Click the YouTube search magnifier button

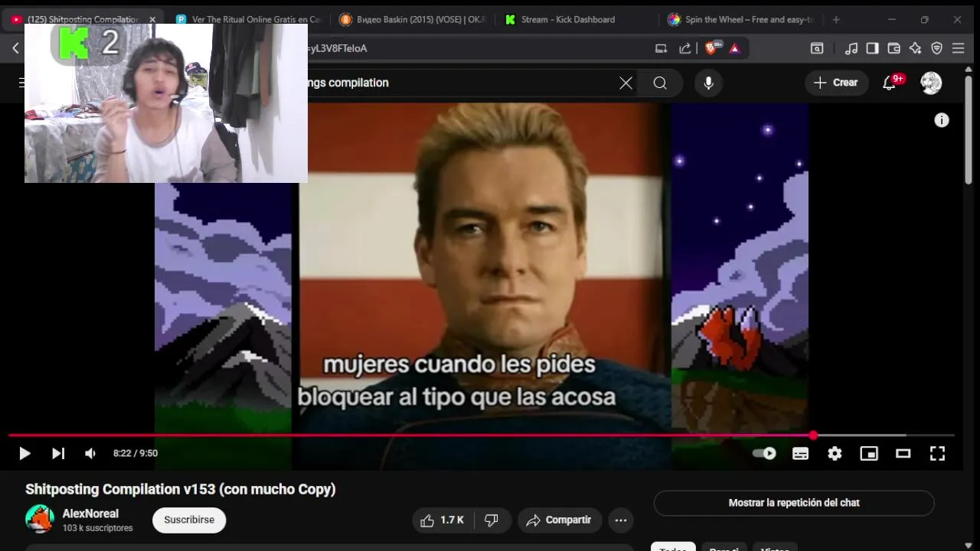(660, 83)
